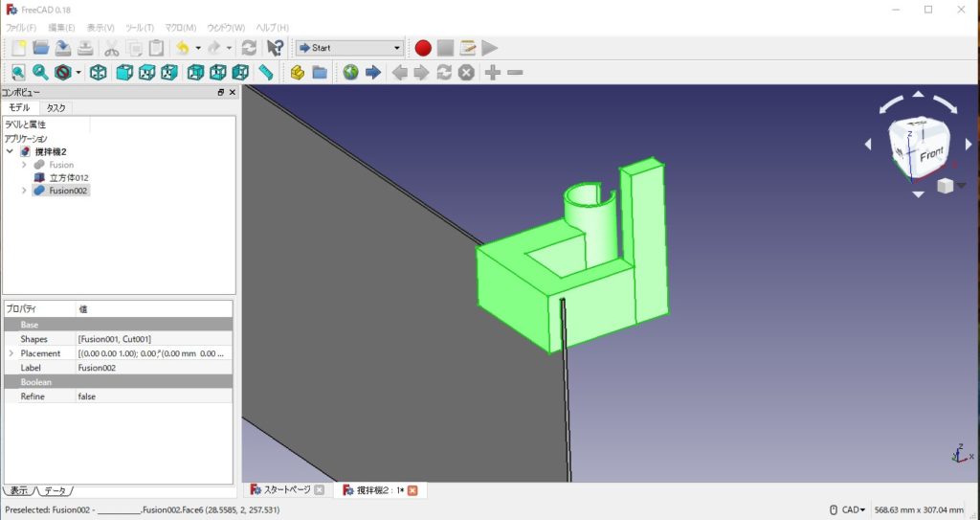Click the Cut scissors icon
This screenshot has height=520, width=980.
pos(112,48)
